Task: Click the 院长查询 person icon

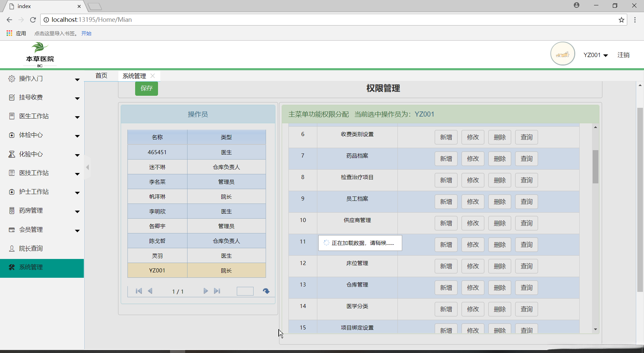Action: [x=12, y=249]
